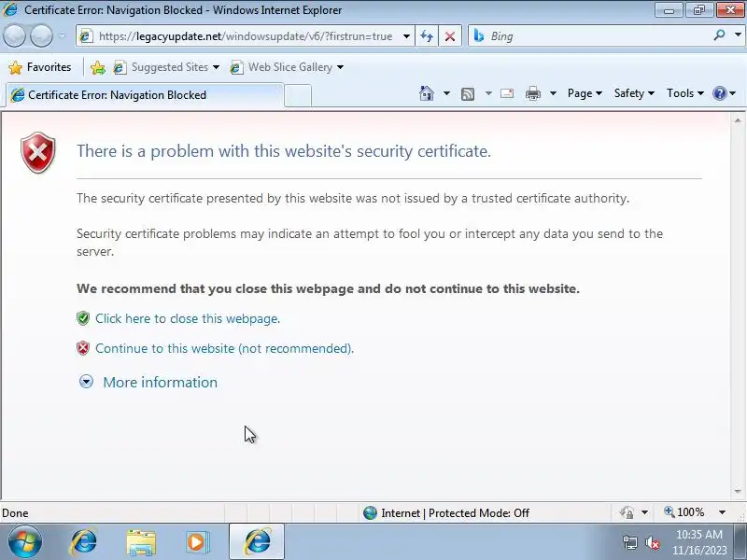
Task: Open the search provider dropdown arrow
Action: (738, 35)
